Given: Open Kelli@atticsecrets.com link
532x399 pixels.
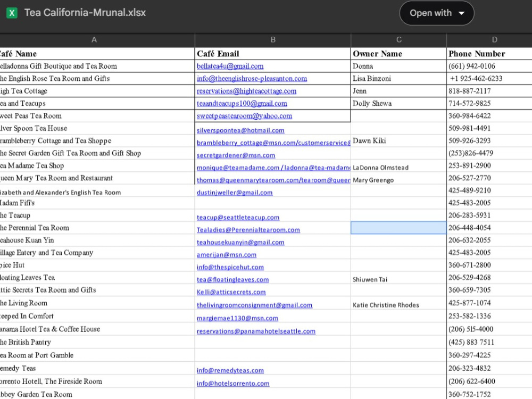Looking at the screenshot, I should click(231, 292).
